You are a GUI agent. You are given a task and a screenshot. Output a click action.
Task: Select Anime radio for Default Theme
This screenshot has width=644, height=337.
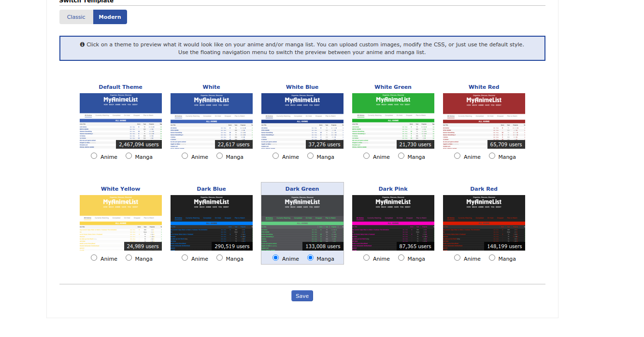point(94,156)
